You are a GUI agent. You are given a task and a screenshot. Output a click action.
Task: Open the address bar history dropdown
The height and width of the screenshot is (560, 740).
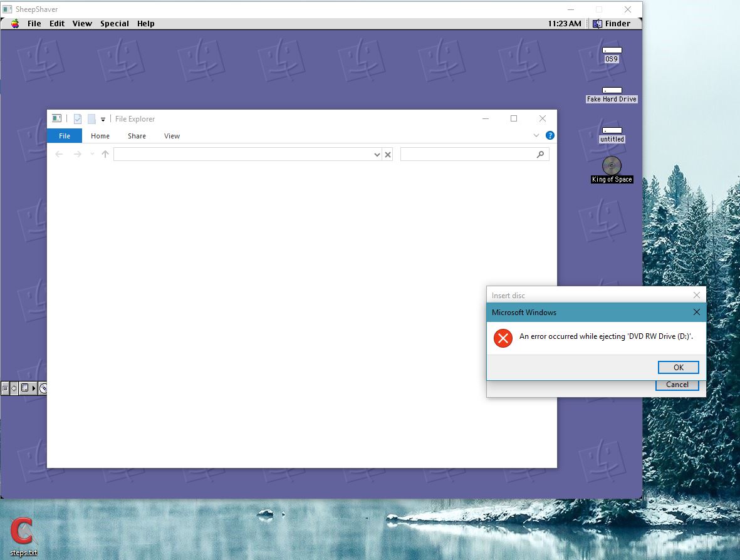click(377, 154)
